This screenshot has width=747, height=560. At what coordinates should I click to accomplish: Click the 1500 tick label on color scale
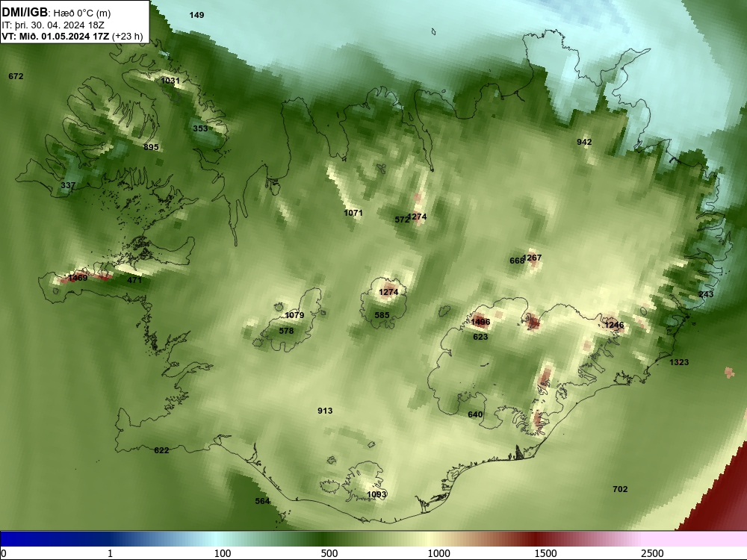(x=545, y=553)
